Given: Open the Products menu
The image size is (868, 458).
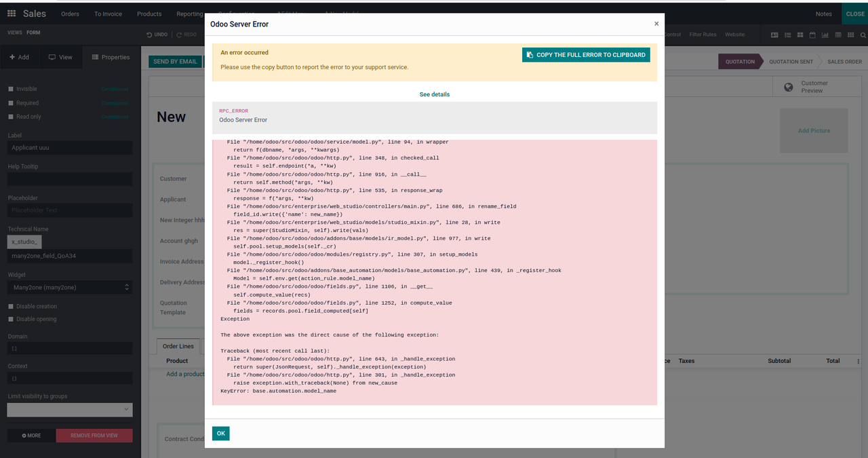Looking at the screenshot, I should click(x=149, y=14).
